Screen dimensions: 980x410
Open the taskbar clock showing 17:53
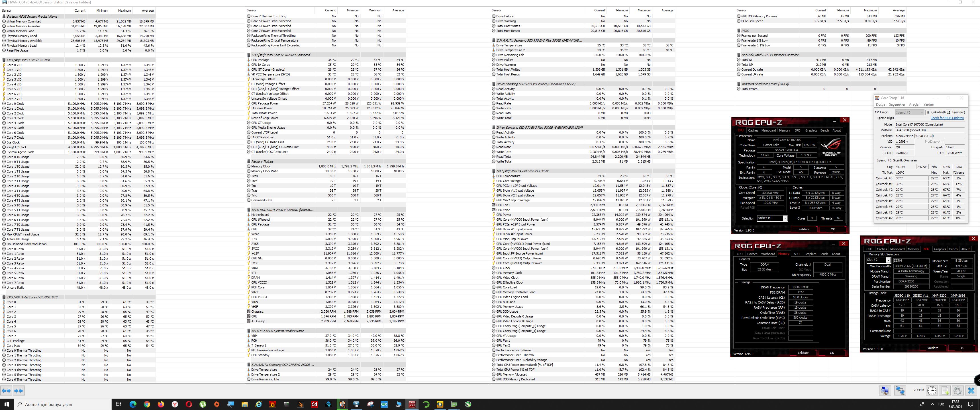point(955,404)
